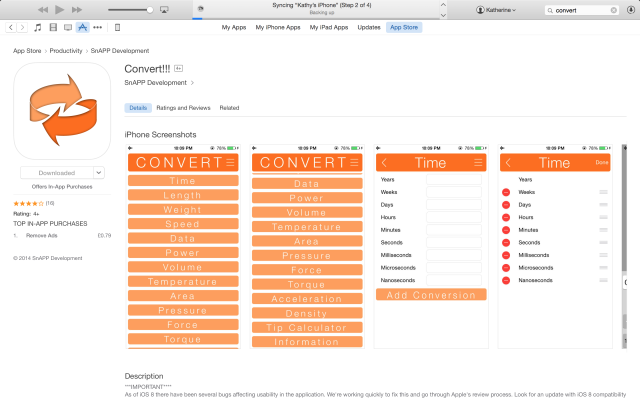Select the Apps library icon

click(82, 27)
